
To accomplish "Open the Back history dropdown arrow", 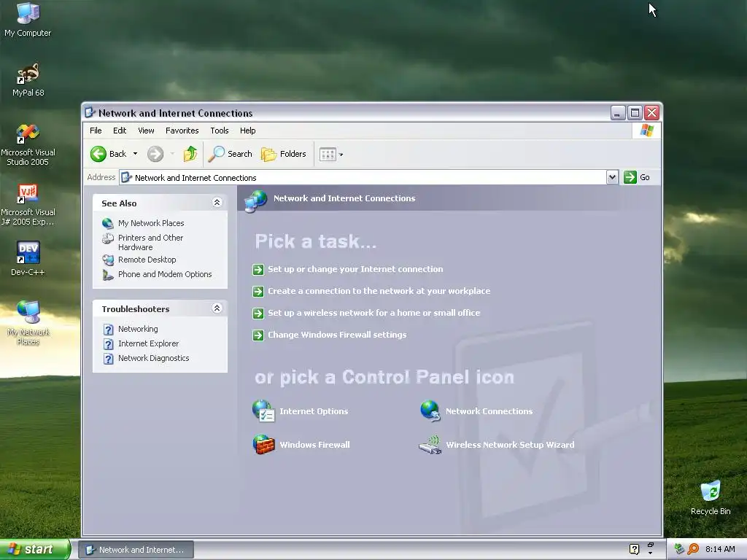I will 135,154.
